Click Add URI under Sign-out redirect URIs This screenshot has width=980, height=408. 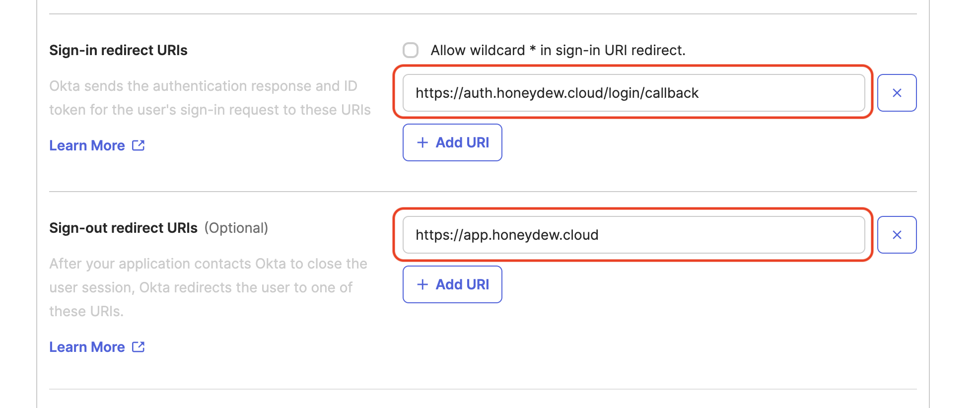[x=452, y=284]
